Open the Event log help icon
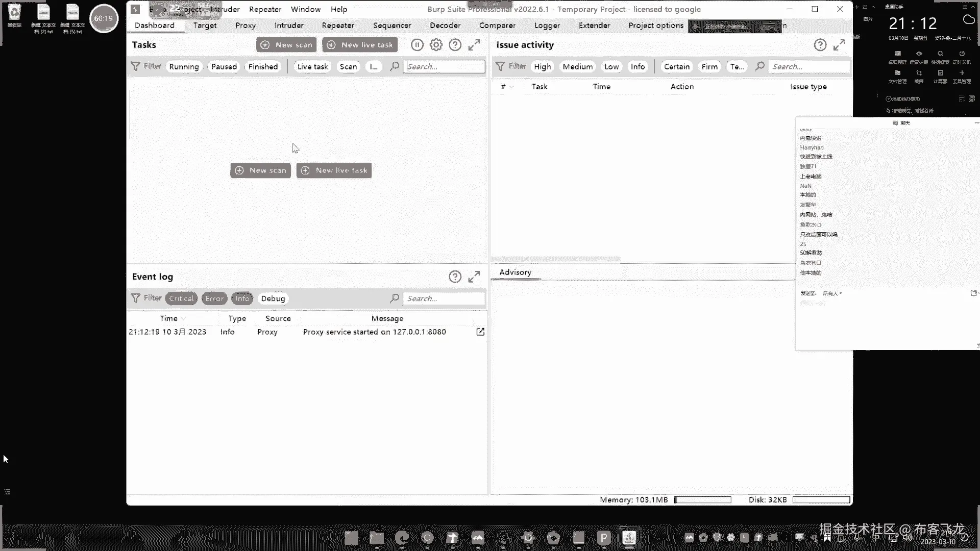Image resolution: width=980 pixels, height=551 pixels. (x=455, y=277)
